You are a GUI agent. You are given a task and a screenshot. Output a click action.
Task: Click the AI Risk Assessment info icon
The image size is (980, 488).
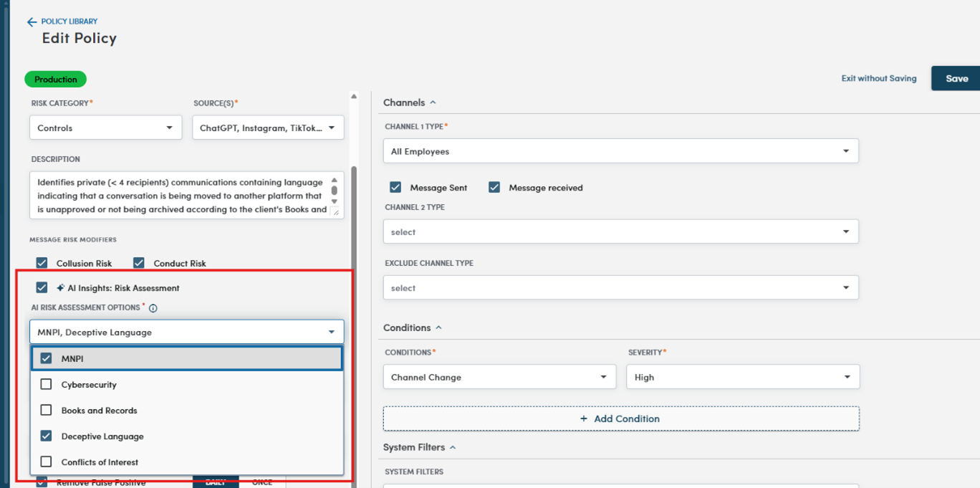(153, 308)
